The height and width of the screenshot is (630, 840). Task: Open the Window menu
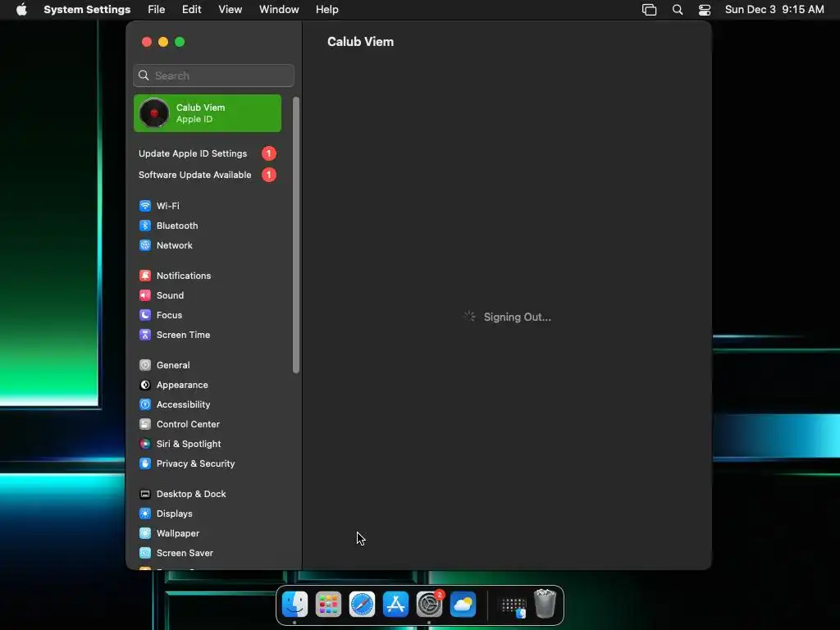[x=279, y=10]
